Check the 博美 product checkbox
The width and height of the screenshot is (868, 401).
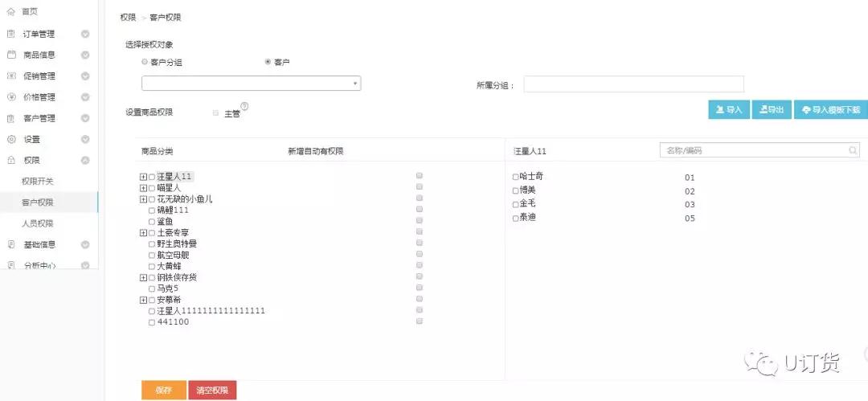coord(515,191)
